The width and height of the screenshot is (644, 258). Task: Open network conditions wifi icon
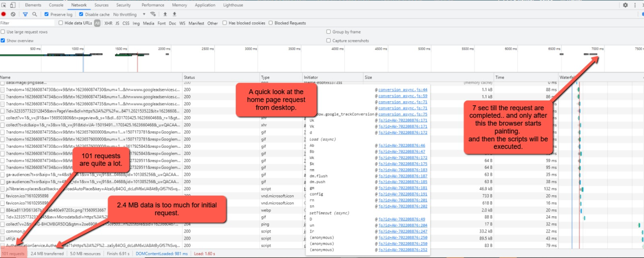(x=153, y=14)
